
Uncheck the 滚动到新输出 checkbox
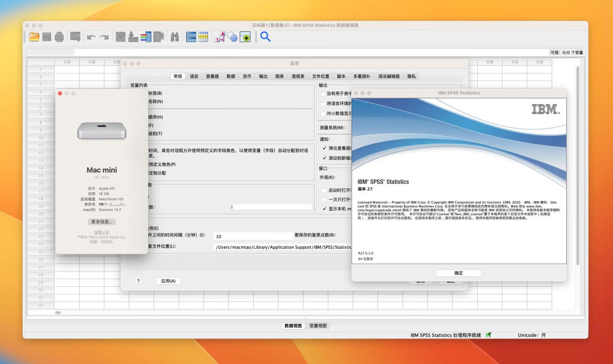pyautogui.click(x=324, y=158)
